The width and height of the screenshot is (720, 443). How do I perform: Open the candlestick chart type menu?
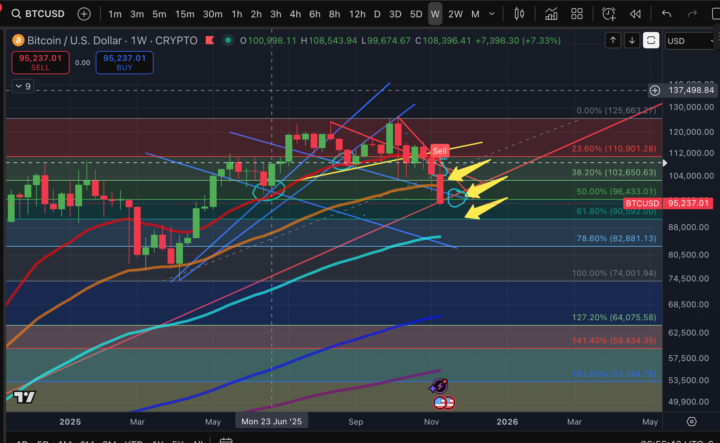click(x=519, y=14)
